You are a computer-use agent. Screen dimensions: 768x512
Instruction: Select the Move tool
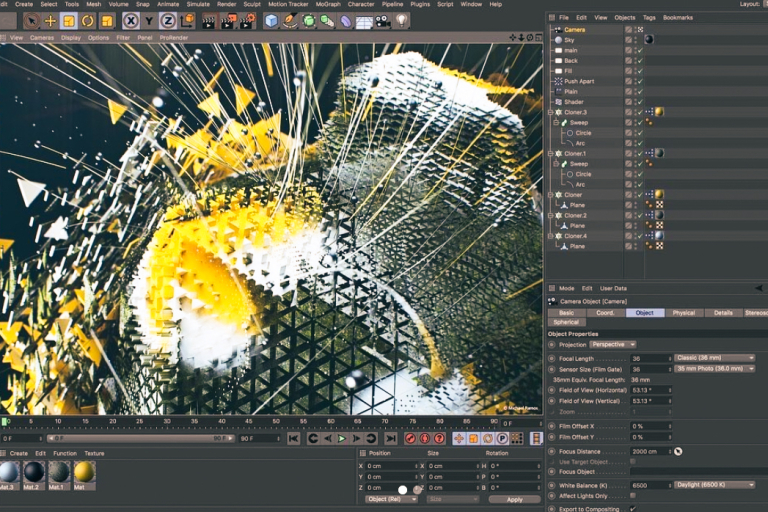point(50,21)
